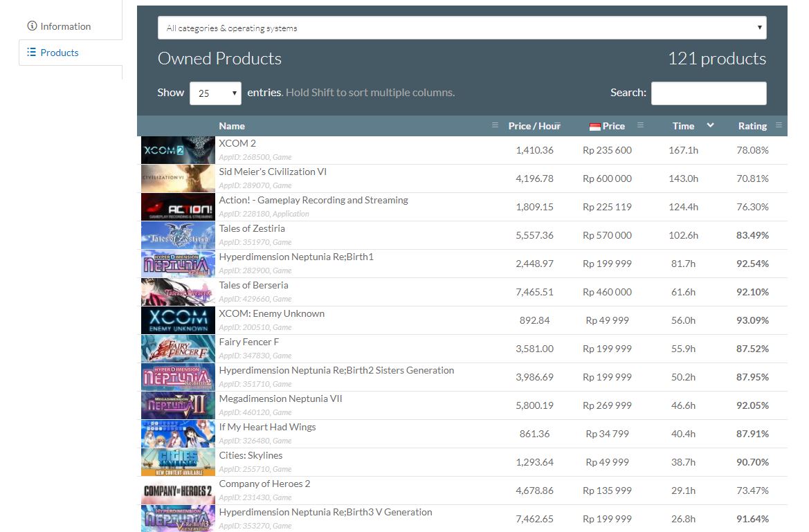The width and height of the screenshot is (809, 532).
Task: Open the Fairy Fencer F link
Action: [248, 342]
